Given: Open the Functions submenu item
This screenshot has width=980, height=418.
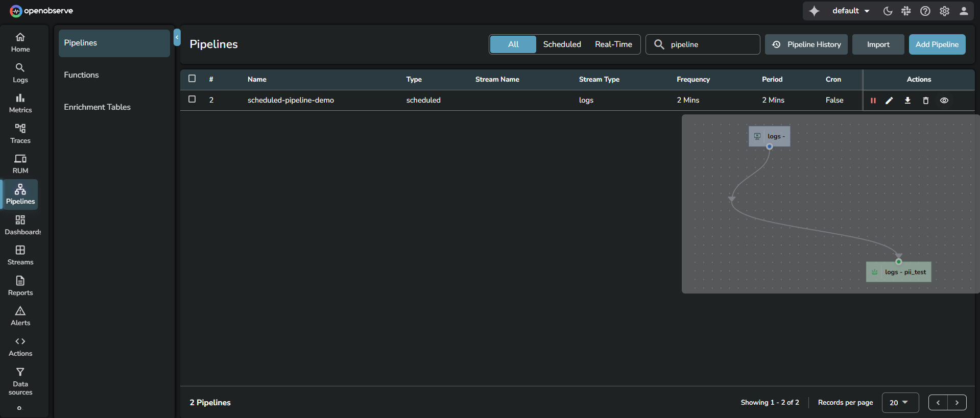Looking at the screenshot, I should coord(114,75).
